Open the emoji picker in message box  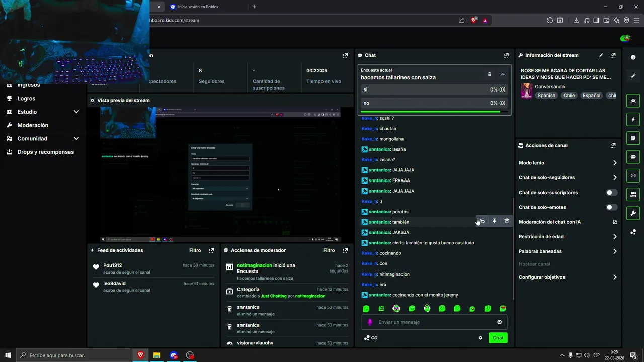pyautogui.click(x=499, y=322)
